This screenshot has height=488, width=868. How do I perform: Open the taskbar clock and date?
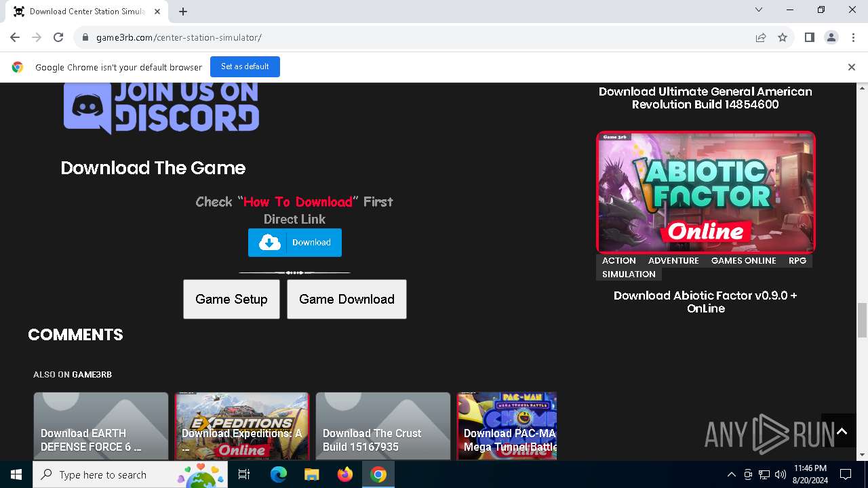pyautogui.click(x=810, y=474)
